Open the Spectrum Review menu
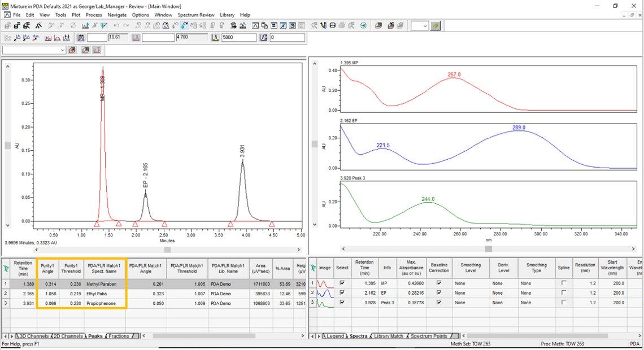 [x=196, y=15]
